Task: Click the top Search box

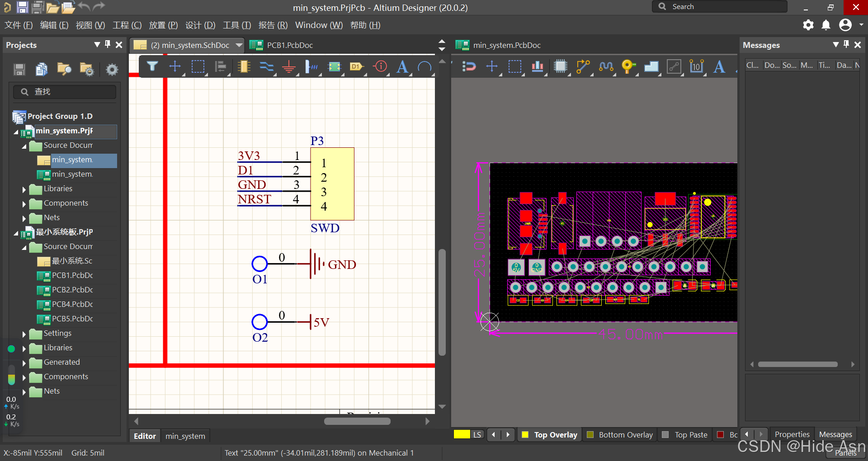Action: (719, 7)
